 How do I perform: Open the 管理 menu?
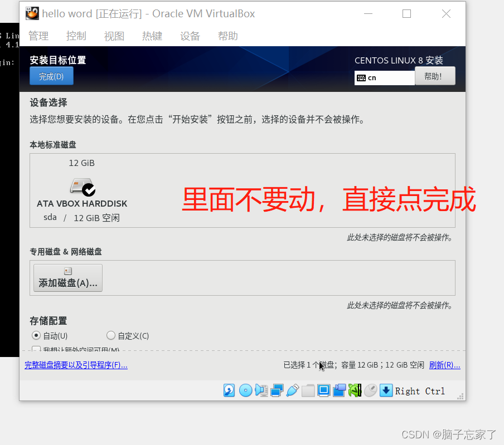(x=38, y=36)
